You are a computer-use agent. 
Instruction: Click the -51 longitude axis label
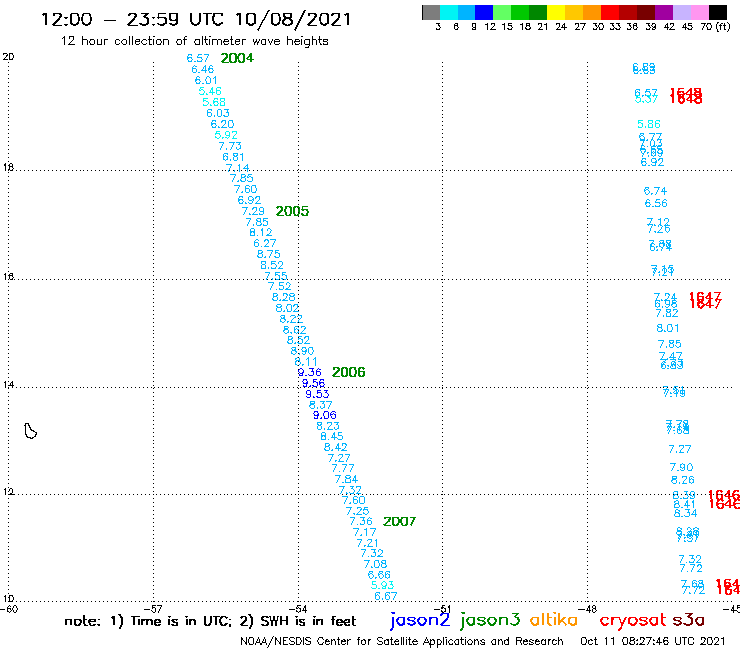[x=443, y=609]
